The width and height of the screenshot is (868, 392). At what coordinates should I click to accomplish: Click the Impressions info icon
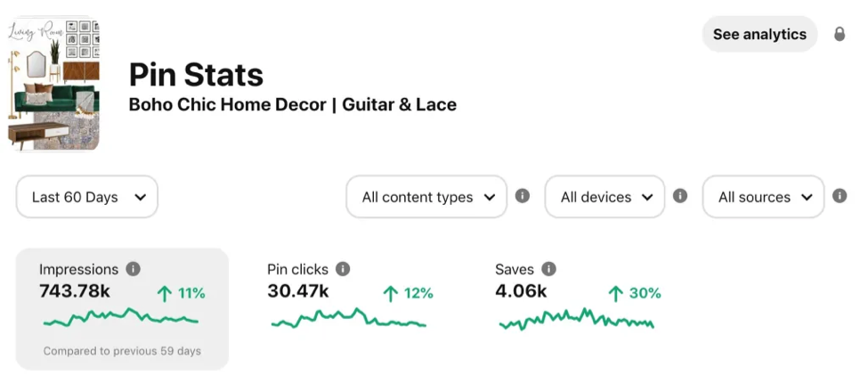coord(133,268)
